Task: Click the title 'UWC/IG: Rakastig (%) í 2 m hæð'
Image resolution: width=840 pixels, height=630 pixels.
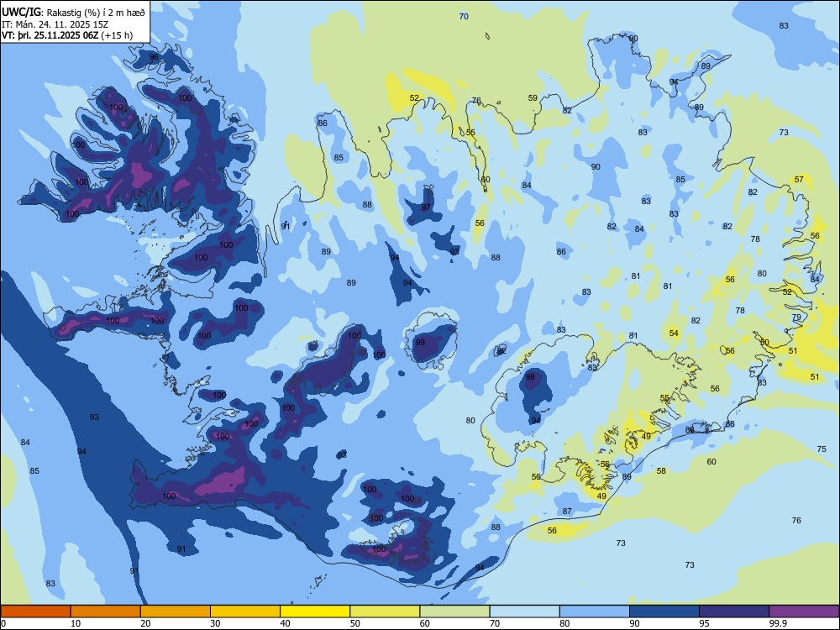Action: point(73,13)
